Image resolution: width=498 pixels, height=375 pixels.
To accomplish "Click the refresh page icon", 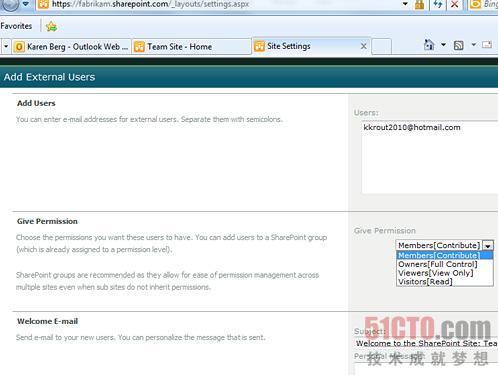I will tap(438, 4).
